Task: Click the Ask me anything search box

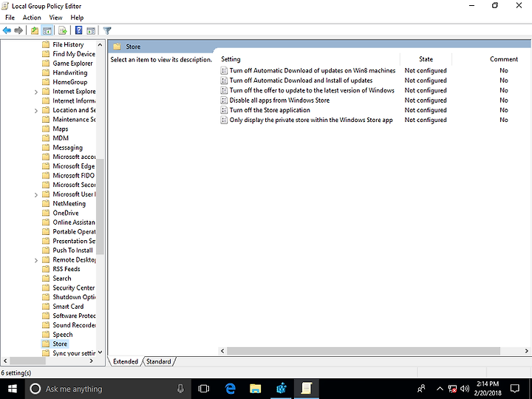Action: coord(107,389)
